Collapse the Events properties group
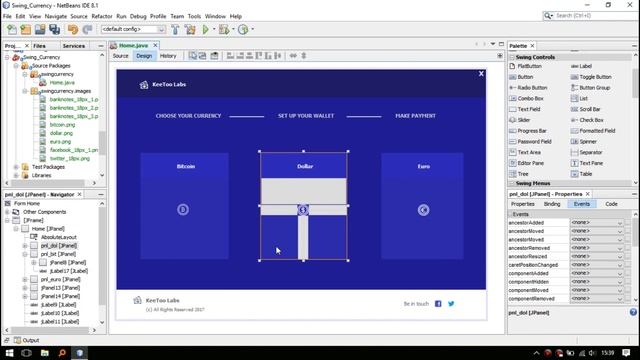The height and width of the screenshot is (360, 640). click(x=511, y=214)
